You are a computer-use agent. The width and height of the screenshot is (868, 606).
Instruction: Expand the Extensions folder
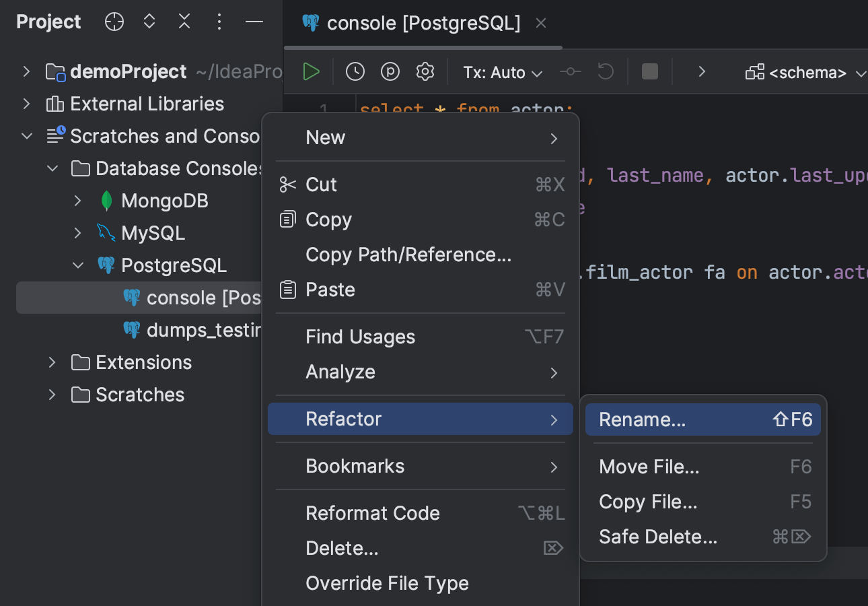pyautogui.click(x=52, y=362)
